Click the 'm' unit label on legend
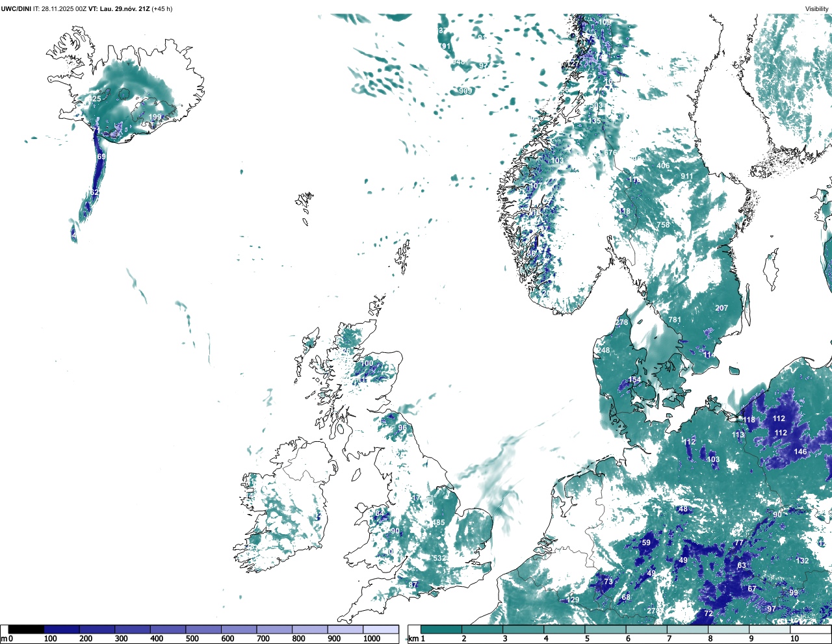 pyautogui.click(x=3, y=639)
